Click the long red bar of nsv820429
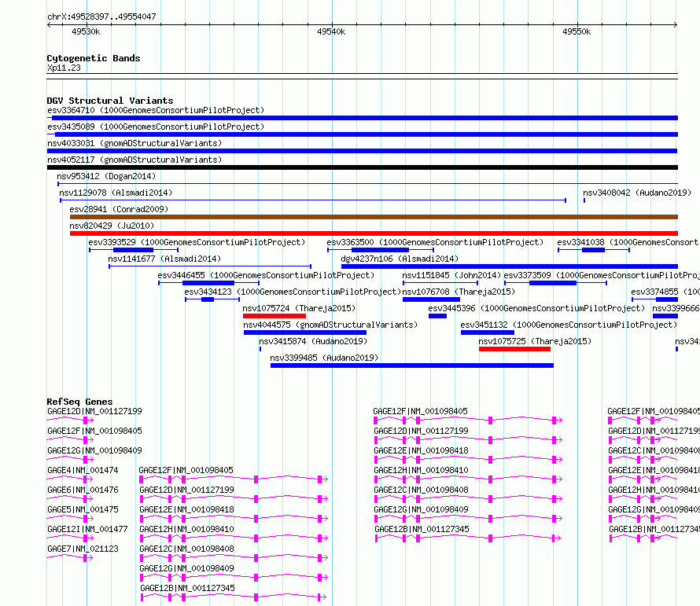The width and height of the screenshot is (700, 606). coord(374,233)
